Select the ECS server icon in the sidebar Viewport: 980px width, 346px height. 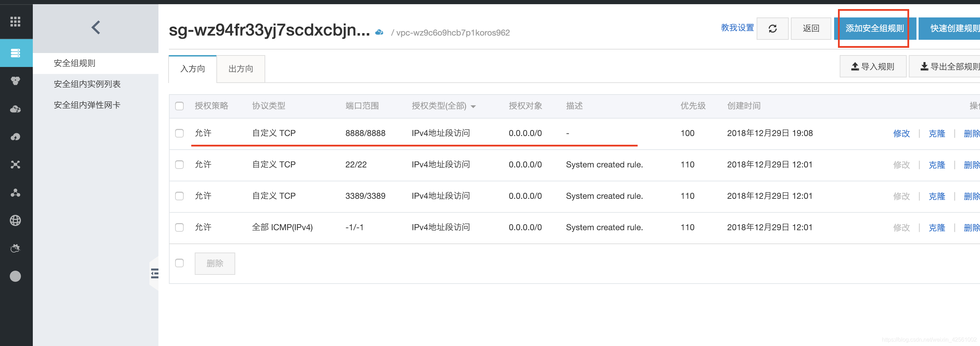pyautogui.click(x=15, y=53)
